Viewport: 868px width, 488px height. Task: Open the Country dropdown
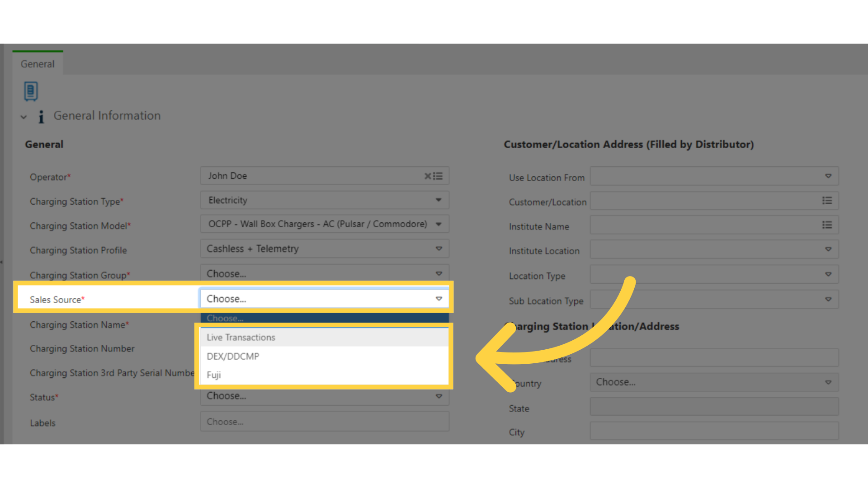pos(714,382)
